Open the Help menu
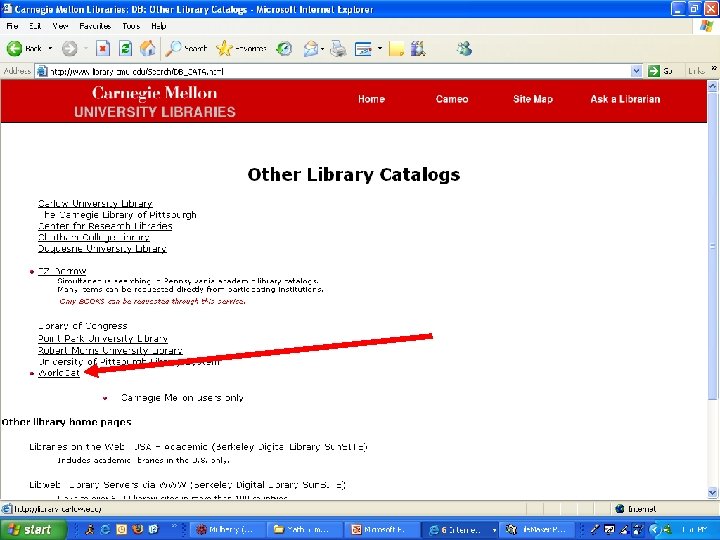The width and height of the screenshot is (720, 540). (x=158, y=26)
